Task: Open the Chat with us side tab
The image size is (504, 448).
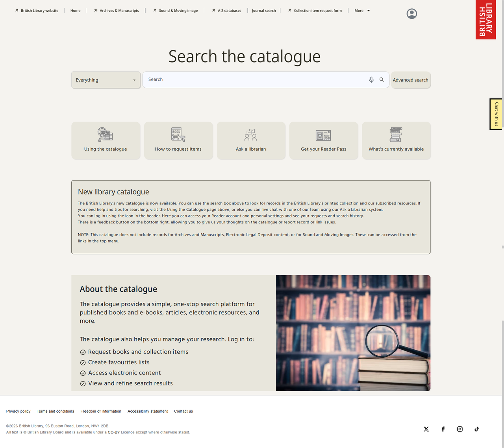Action: (x=496, y=114)
